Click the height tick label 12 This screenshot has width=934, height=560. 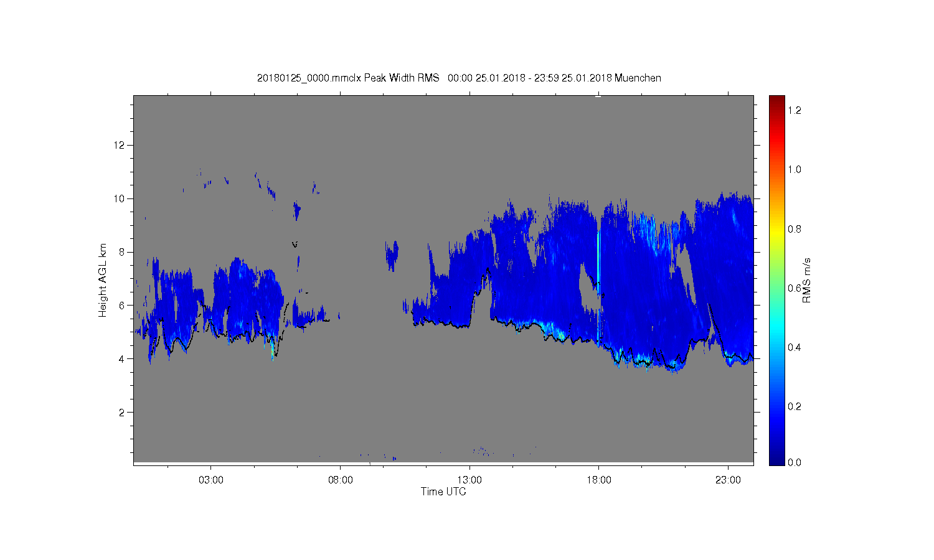(120, 145)
